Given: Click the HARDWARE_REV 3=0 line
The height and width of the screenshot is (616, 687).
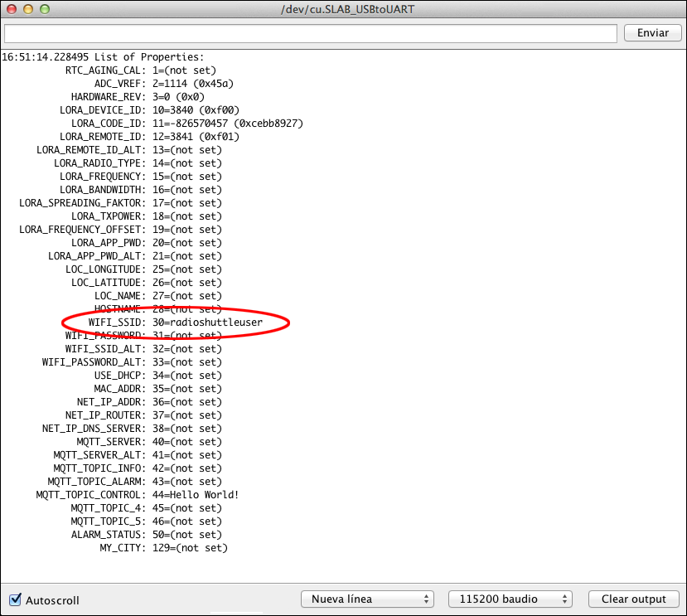Looking at the screenshot, I should click(138, 97).
